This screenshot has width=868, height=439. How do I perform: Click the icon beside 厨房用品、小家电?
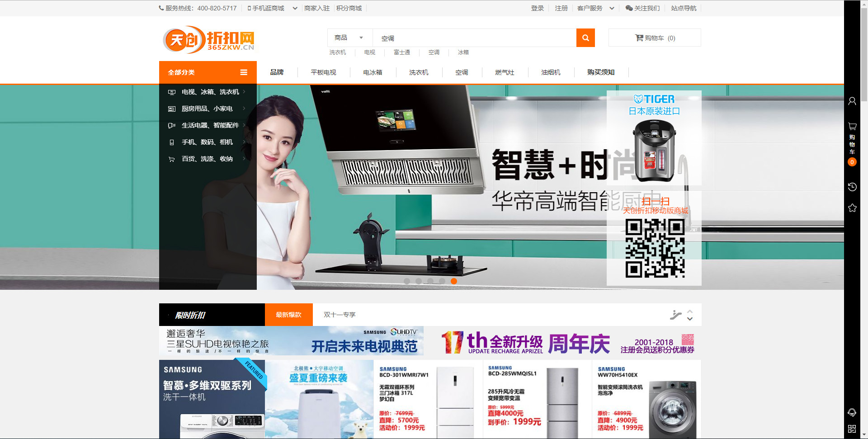point(172,109)
